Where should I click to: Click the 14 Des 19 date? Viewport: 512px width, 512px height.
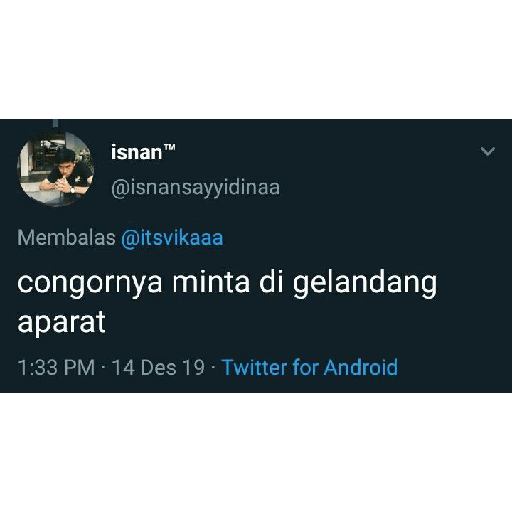(x=158, y=368)
